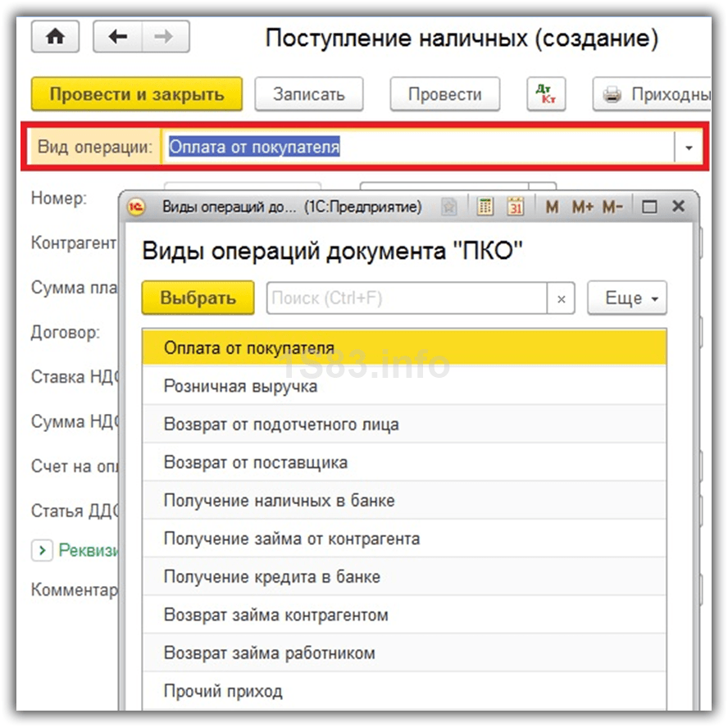The height and width of the screenshot is (727, 728).
Task: Choose Возврат от поставщика operation type
Action: [255, 462]
